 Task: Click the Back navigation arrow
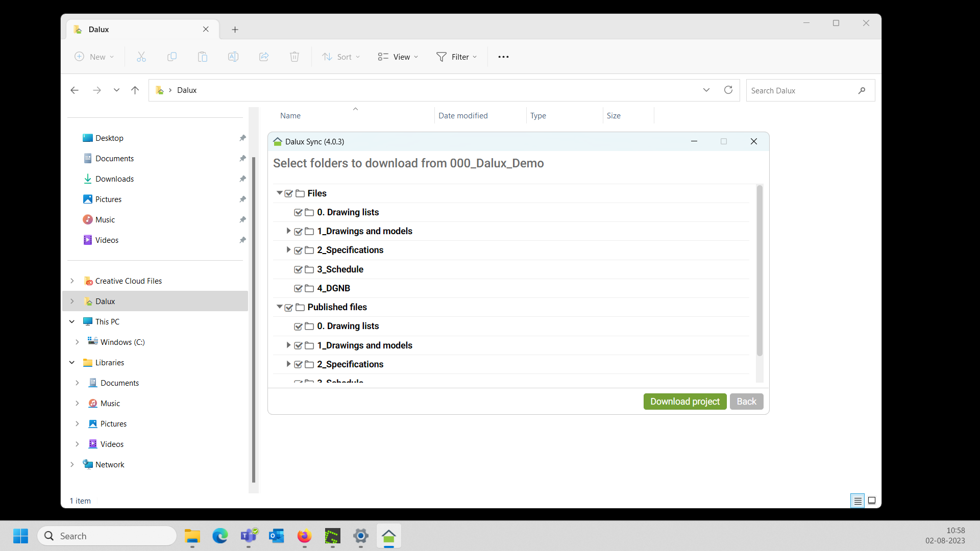[x=75, y=90]
